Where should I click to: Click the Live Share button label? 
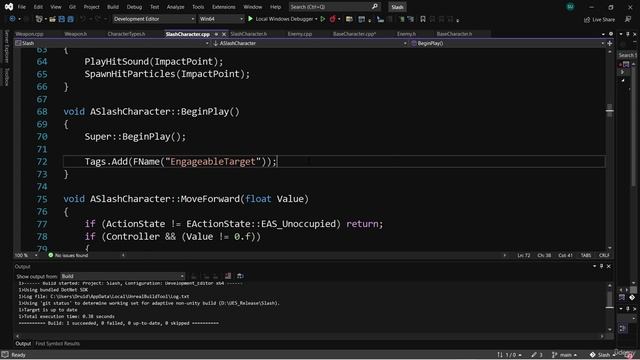(603, 20)
